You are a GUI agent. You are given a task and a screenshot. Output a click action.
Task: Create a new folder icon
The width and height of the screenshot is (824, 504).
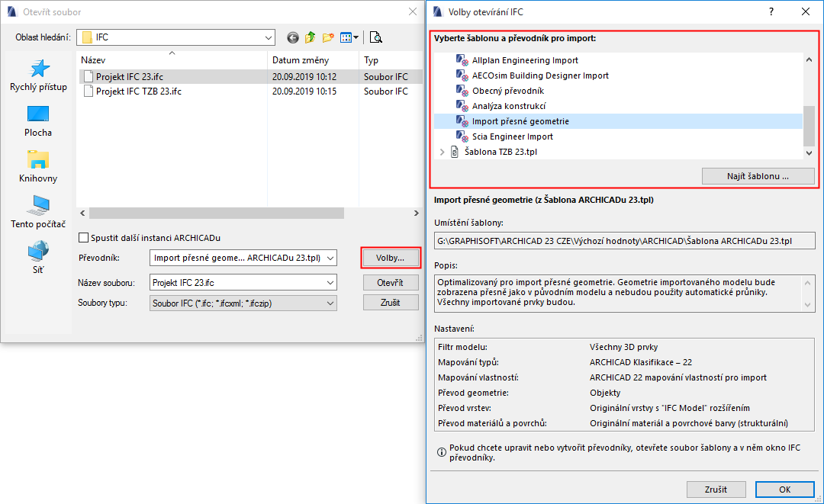328,37
